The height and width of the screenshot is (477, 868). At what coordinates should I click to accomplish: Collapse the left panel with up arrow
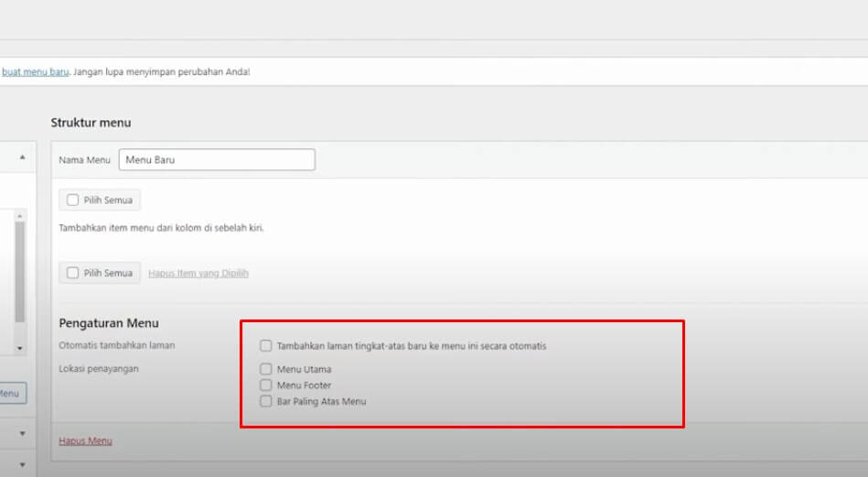tap(22, 157)
